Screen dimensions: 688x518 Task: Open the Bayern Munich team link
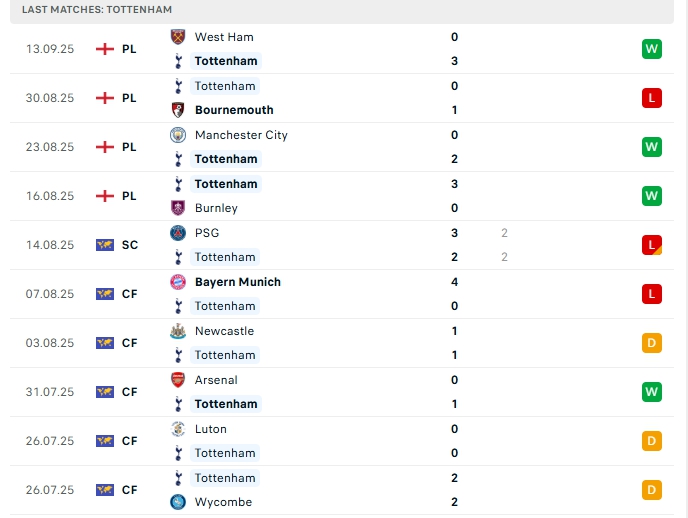tap(238, 282)
